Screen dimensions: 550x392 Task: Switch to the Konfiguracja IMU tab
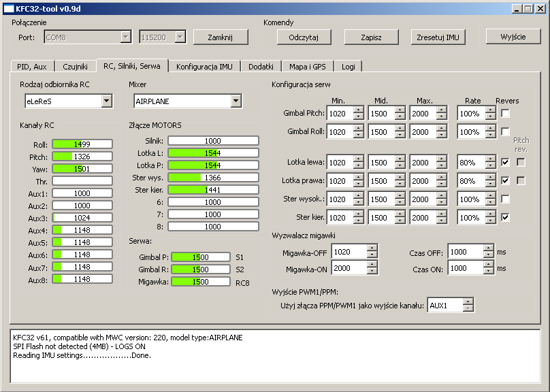pyautogui.click(x=204, y=67)
